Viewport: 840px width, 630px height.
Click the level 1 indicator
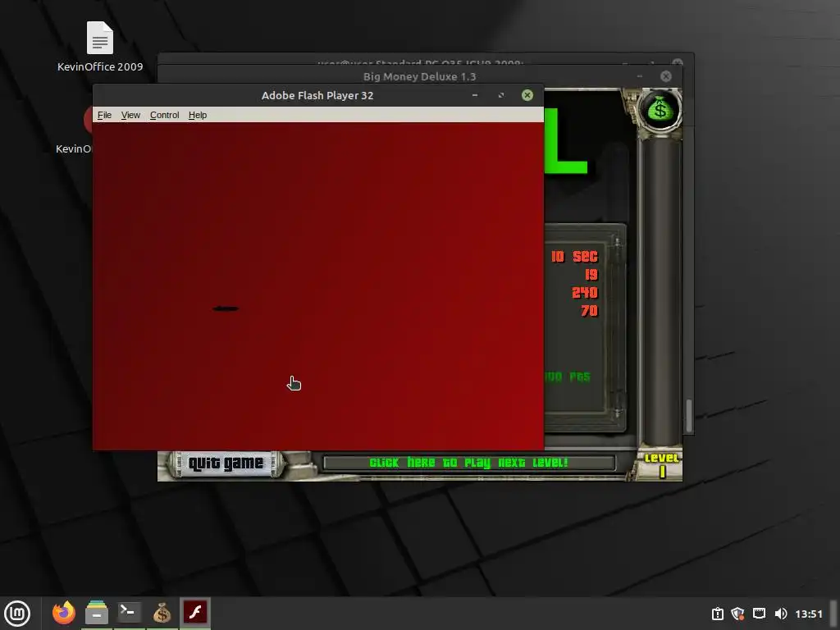[662, 465]
